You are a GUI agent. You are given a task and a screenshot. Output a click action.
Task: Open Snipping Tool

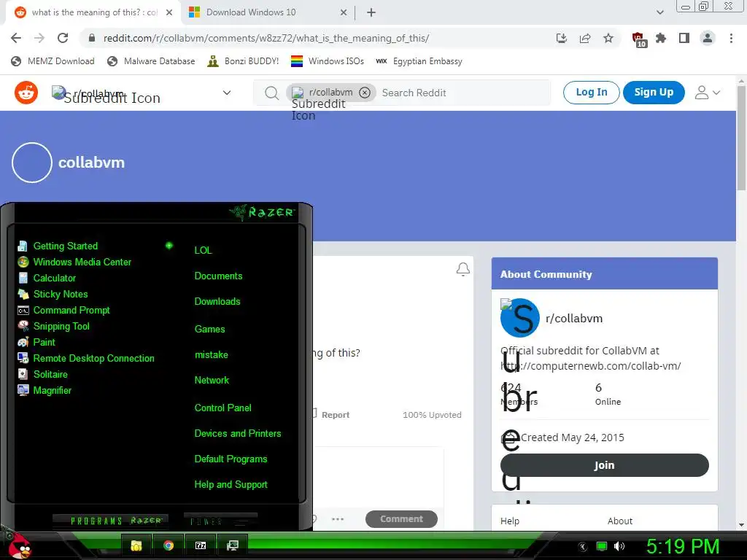click(x=61, y=326)
